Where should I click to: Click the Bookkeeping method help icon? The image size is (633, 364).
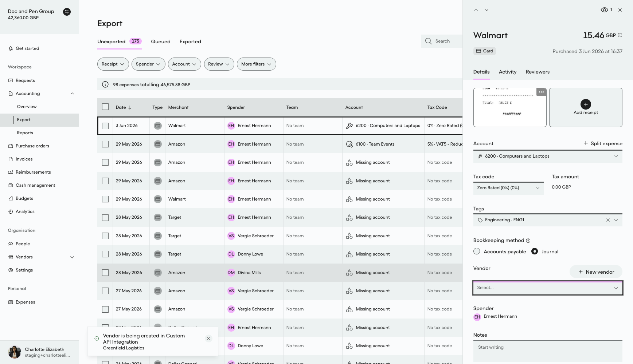coord(528,241)
